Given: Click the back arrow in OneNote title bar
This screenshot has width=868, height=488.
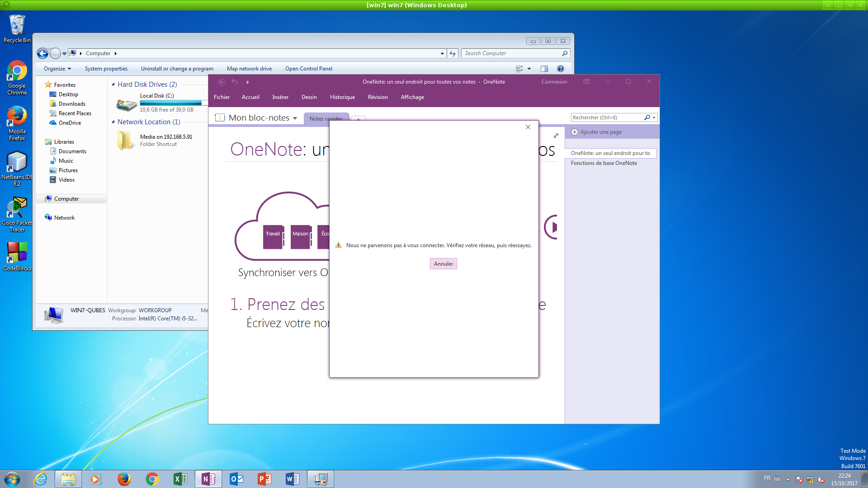Looking at the screenshot, I should (x=222, y=82).
